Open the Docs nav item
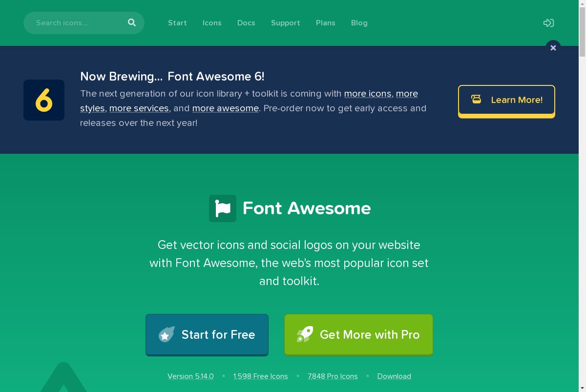The height and width of the screenshot is (392, 586). click(x=246, y=23)
